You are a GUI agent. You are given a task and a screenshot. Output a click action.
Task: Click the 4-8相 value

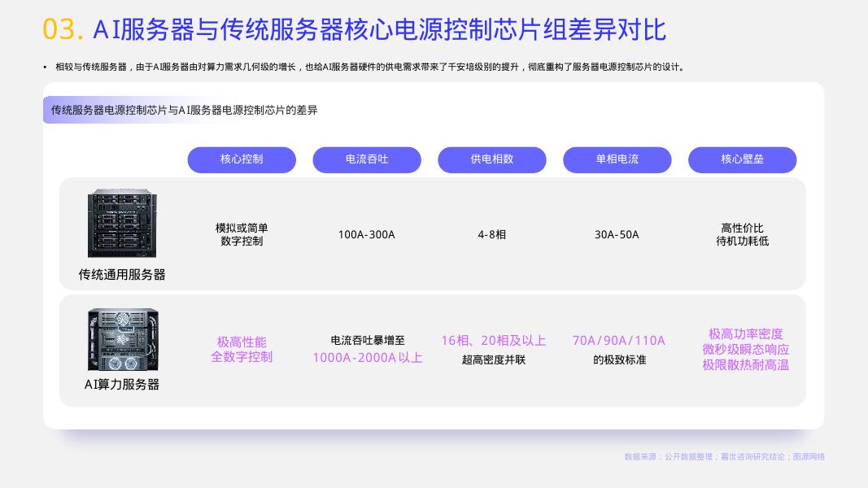(491, 234)
